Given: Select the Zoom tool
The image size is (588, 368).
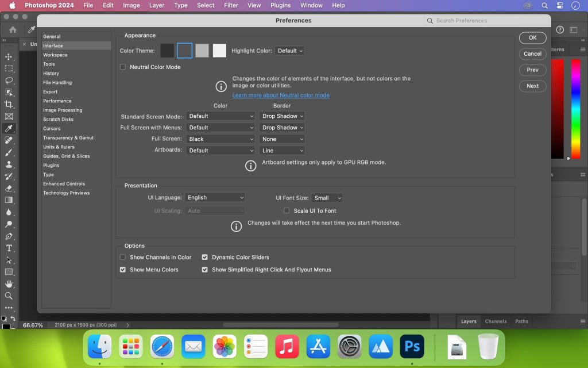Looking at the screenshot, I should point(9,296).
